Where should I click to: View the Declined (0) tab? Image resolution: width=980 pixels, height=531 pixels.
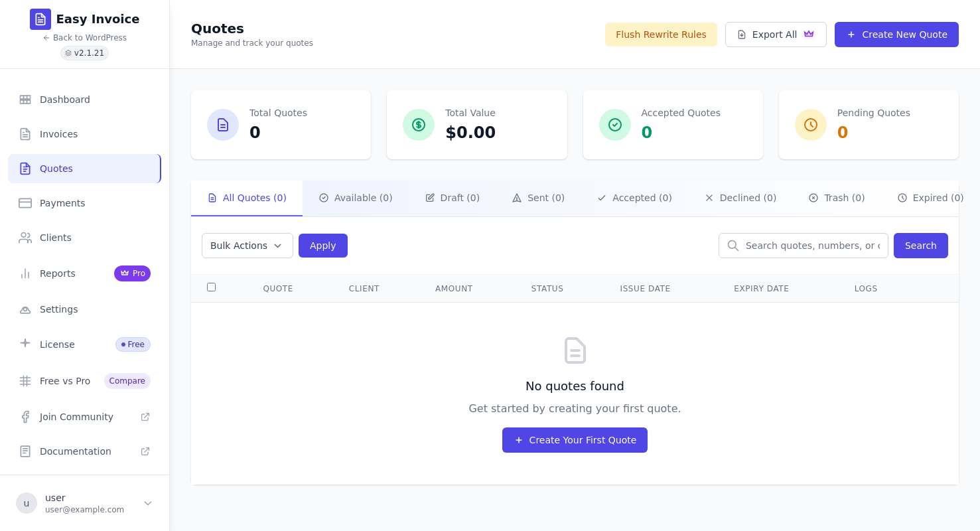tap(740, 198)
